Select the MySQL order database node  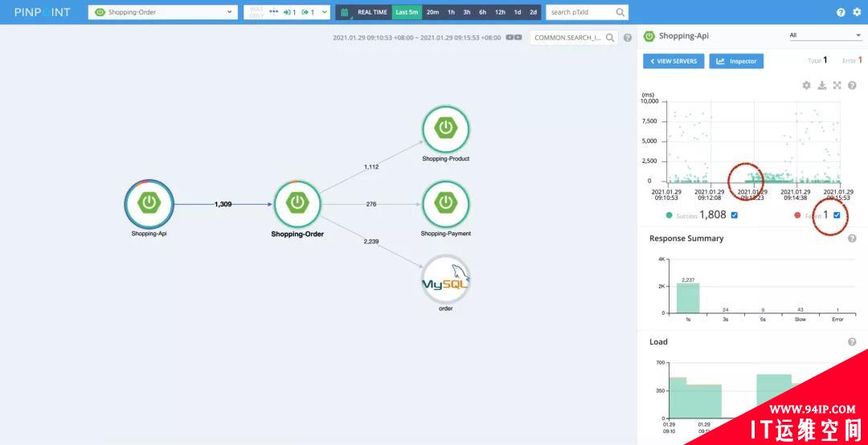coord(445,279)
